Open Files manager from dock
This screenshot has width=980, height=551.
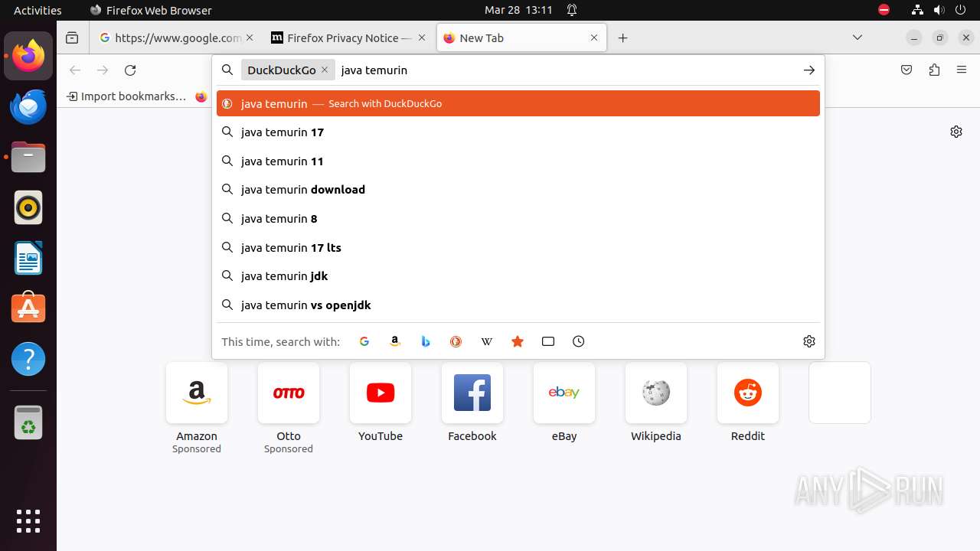(28, 157)
